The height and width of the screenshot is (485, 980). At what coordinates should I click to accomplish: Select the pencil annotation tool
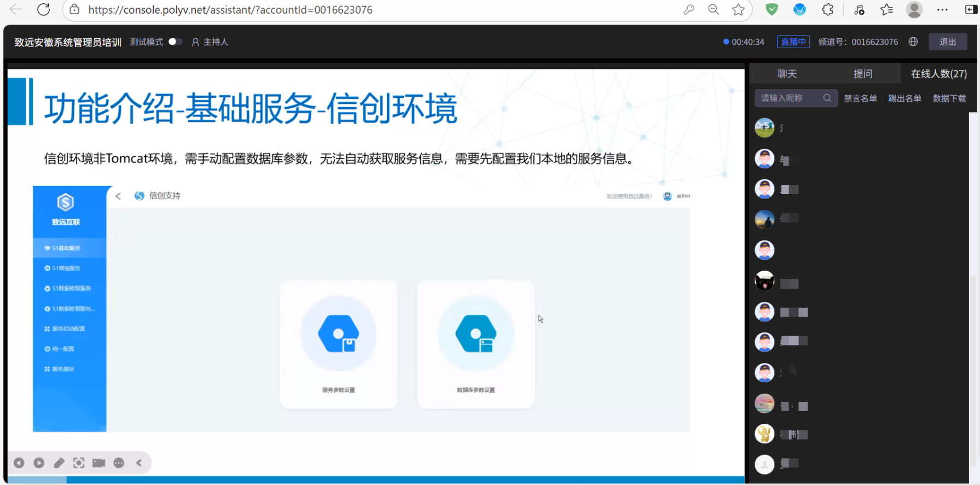(x=59, y=463)
